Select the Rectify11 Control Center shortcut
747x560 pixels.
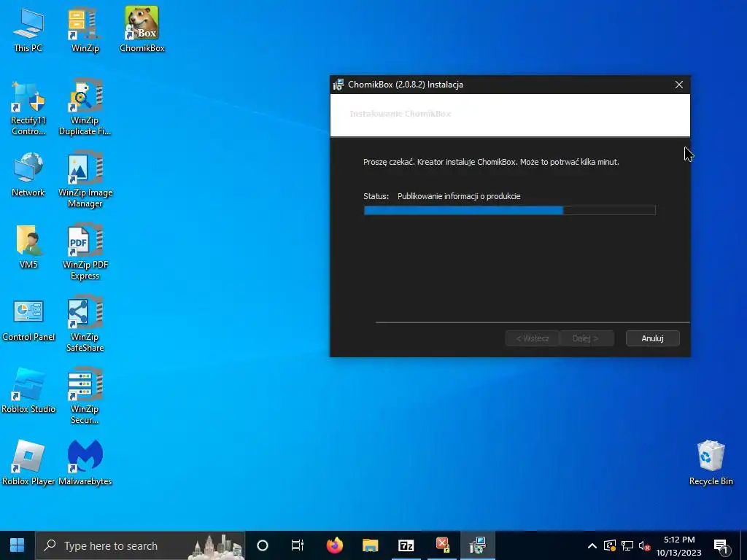[28, 108]
